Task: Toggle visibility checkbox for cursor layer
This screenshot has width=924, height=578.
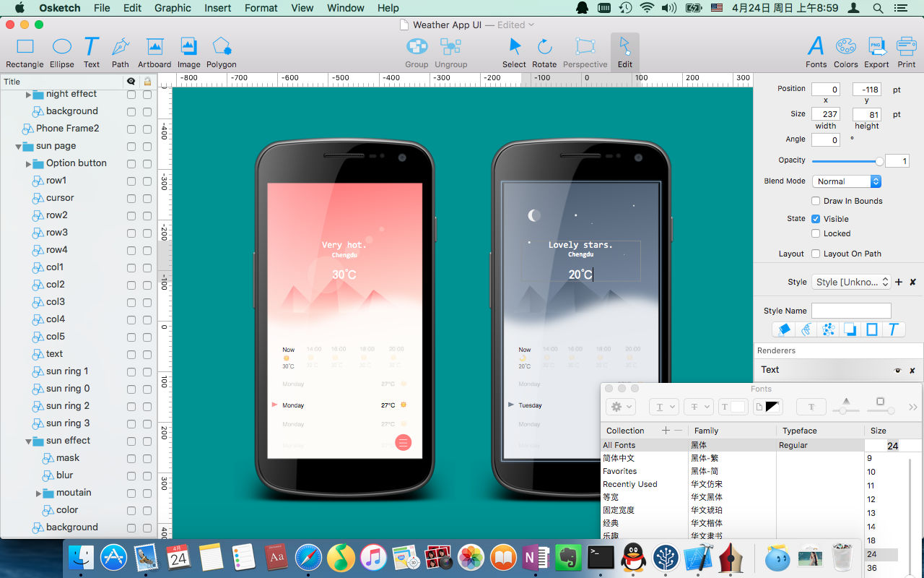Action: [x=131, y=199]
